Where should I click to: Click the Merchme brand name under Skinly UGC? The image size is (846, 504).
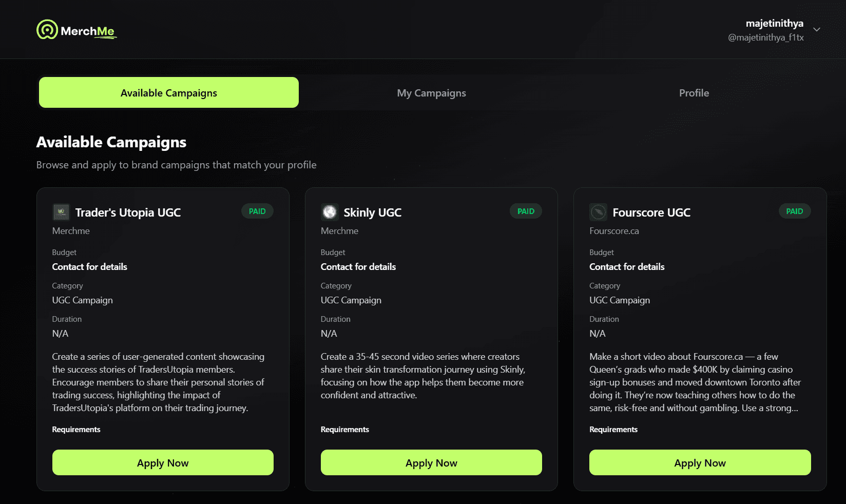tap(339, 231)
